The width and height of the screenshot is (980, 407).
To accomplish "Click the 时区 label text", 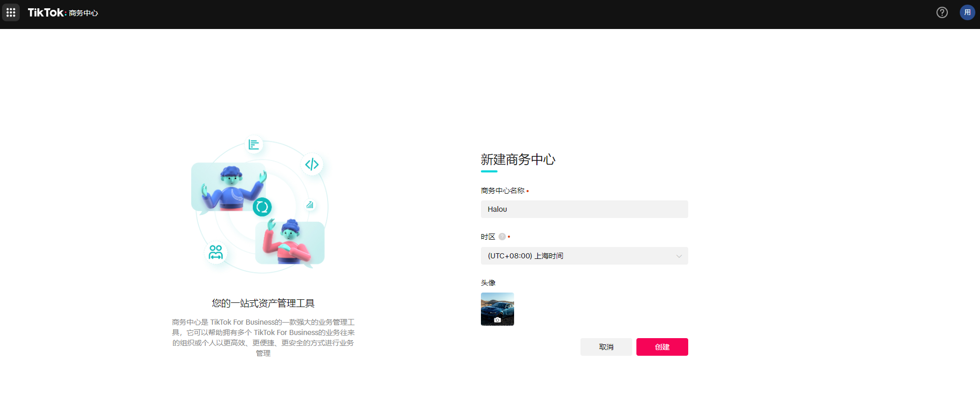I will tap(488, 237).
